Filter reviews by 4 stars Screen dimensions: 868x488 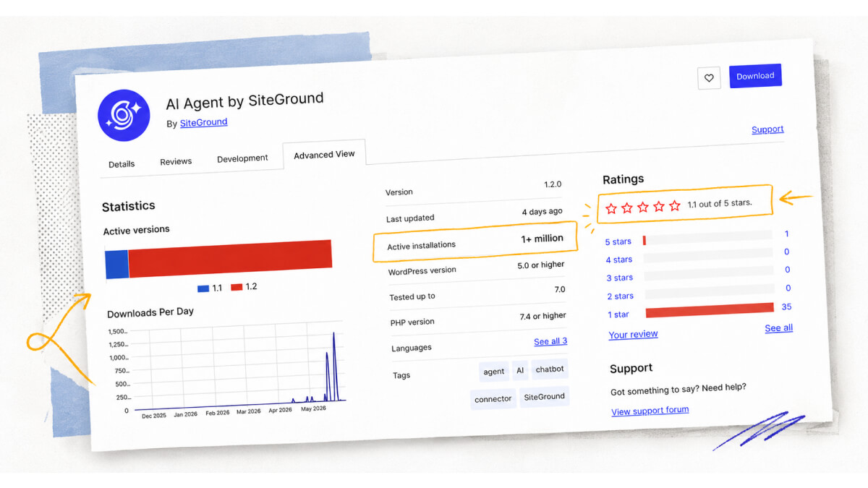(x=619, y=260)
